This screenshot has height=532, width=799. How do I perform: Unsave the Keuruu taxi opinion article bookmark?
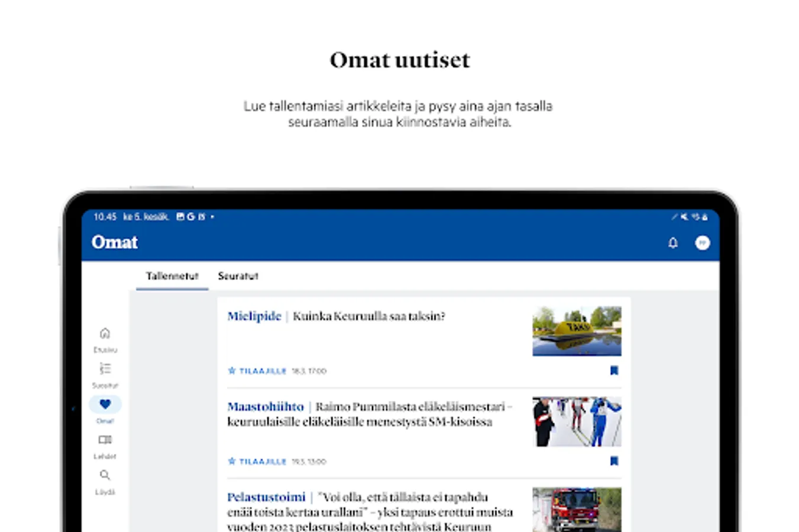point(614,371)
